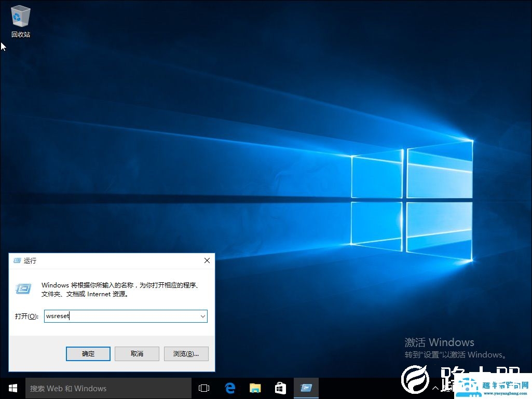Click the 取消 cancel button
This screenshot has height=399, width=532.
[x=137, y=354]
